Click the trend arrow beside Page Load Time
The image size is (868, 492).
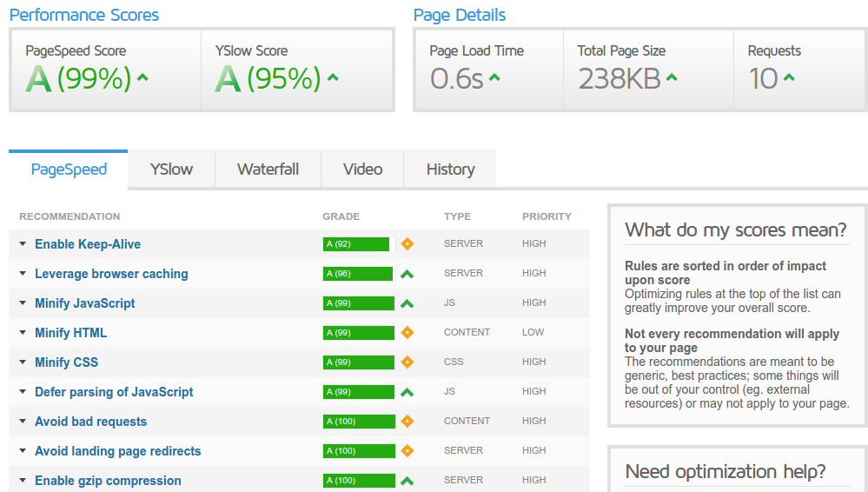point(494,77)
